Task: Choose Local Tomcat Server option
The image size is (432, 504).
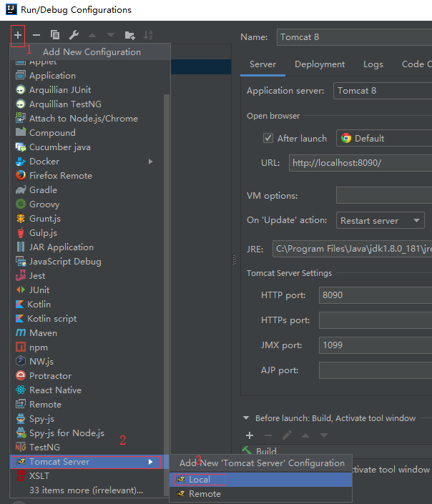Action: tap(261, 479)
